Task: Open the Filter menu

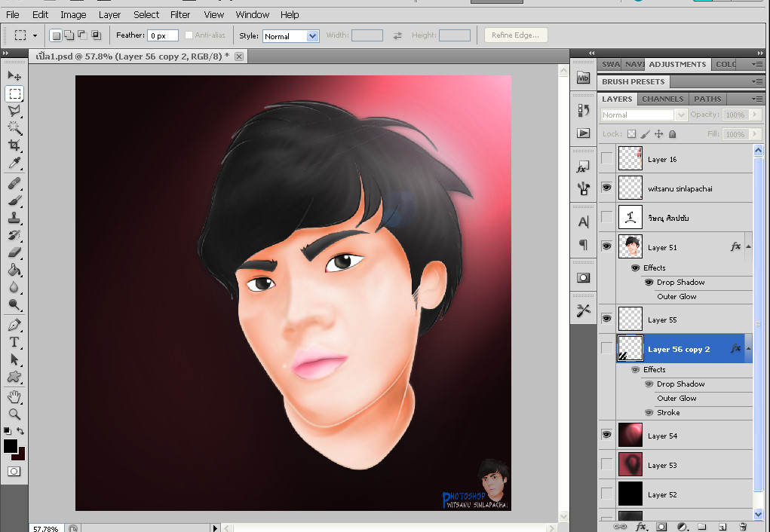Action: [x=180, y=14]
